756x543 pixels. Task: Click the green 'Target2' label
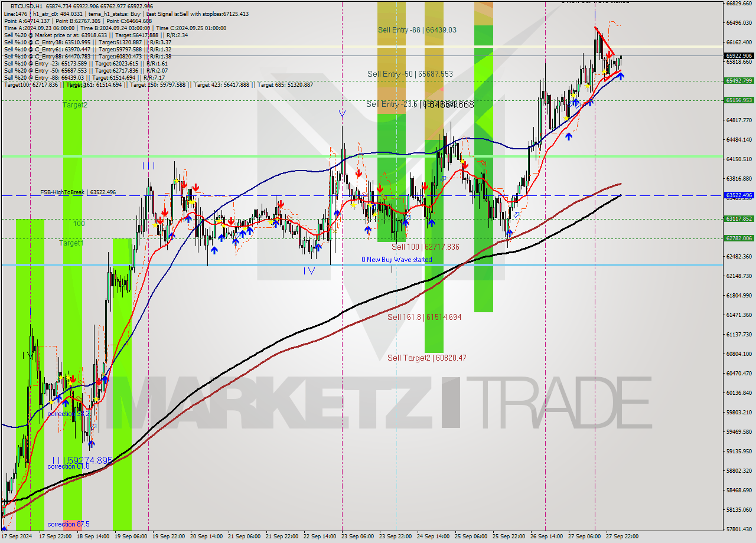point(75,104)
